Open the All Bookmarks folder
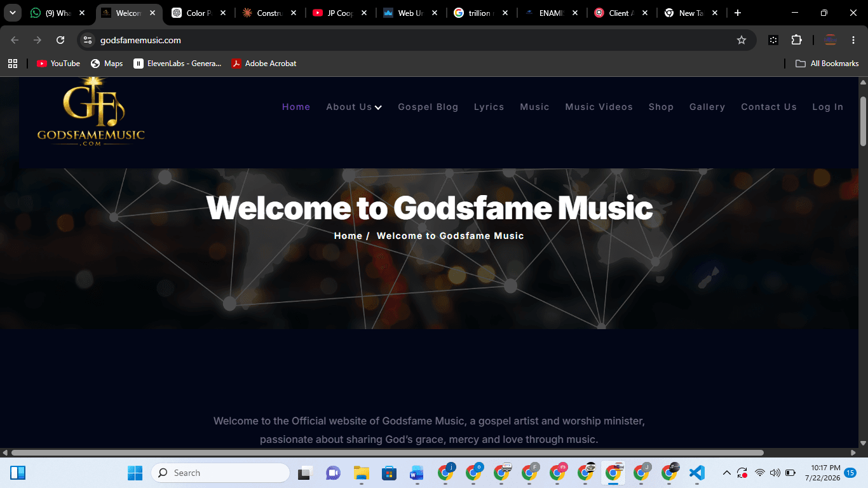This screenshot has width=868, height=488. [827, 64]
